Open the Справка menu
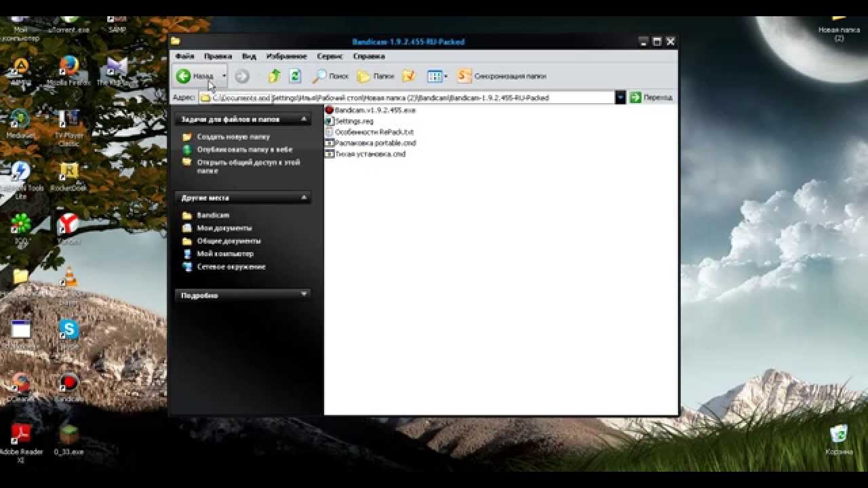Viewport: 868px width, 488px height. pyautogui.click(x=369, y=56)
